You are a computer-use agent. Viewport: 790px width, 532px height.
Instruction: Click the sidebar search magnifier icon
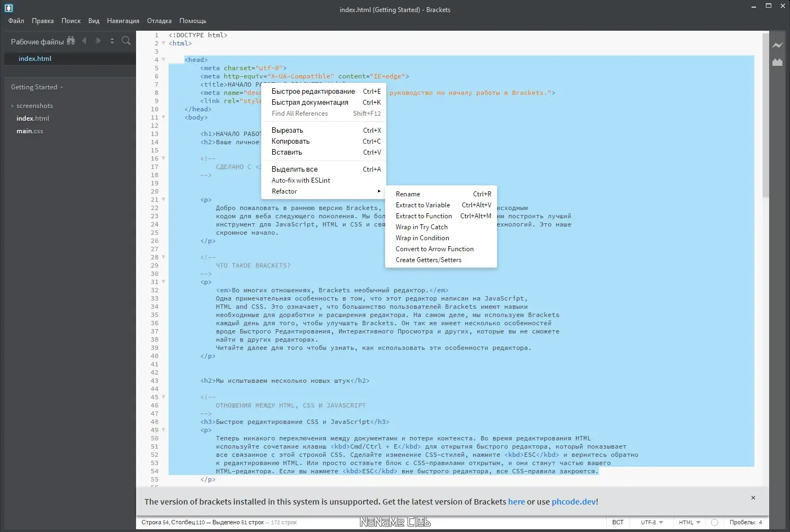[126, 41]
